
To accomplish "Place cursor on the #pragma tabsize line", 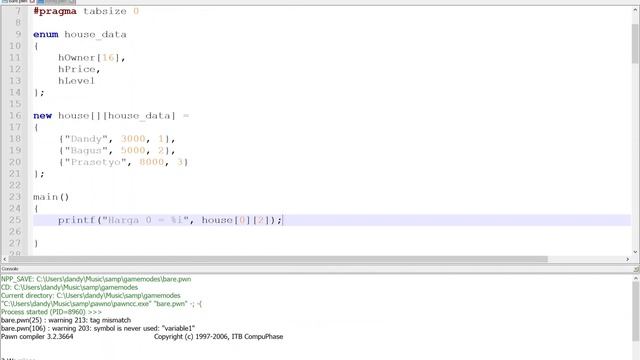I will click(86, 11).
